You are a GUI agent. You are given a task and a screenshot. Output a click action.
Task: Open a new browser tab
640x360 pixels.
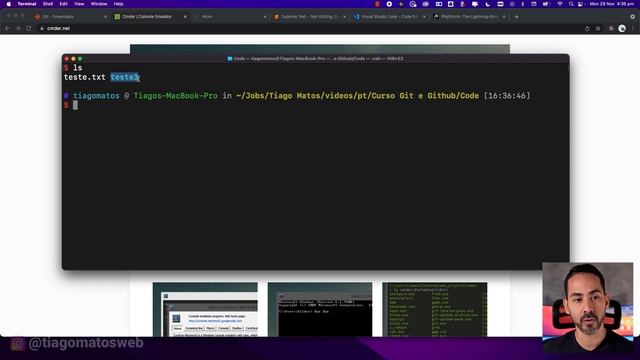click(516, 17)
